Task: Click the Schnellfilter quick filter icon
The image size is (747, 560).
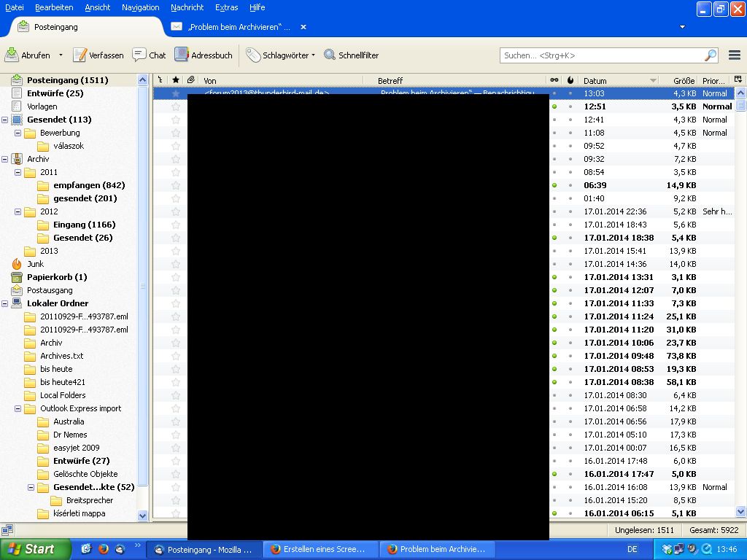Action: (x=330, y=55)
